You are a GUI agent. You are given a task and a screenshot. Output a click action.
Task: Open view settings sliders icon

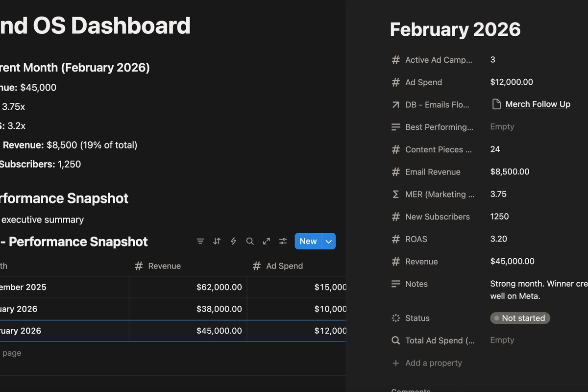click(x=283, y=241)
